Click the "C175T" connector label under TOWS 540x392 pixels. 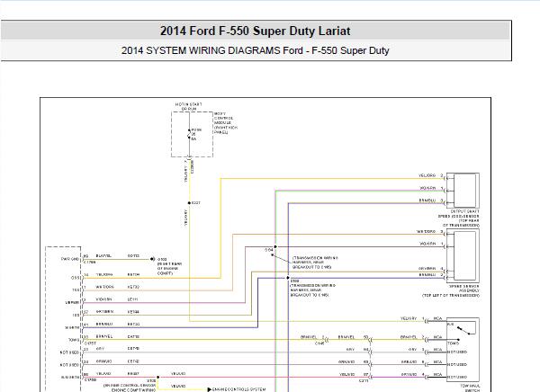(x=90, y=343)
